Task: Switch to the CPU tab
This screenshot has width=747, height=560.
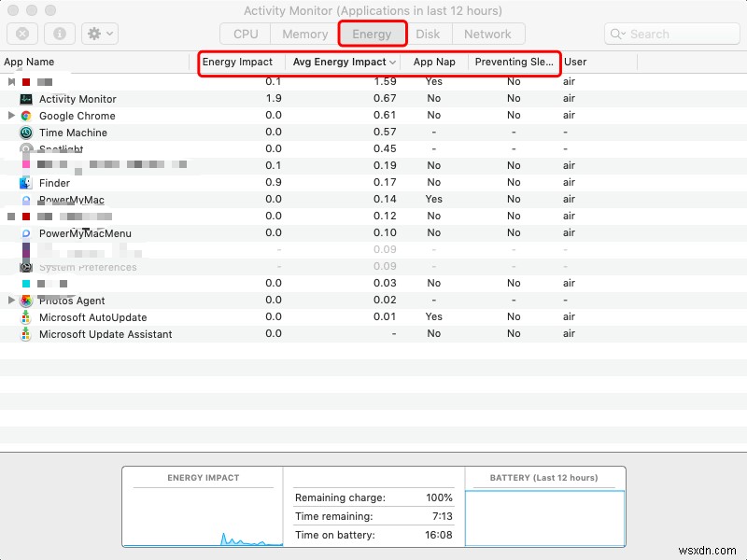Action: click(245, 34)
